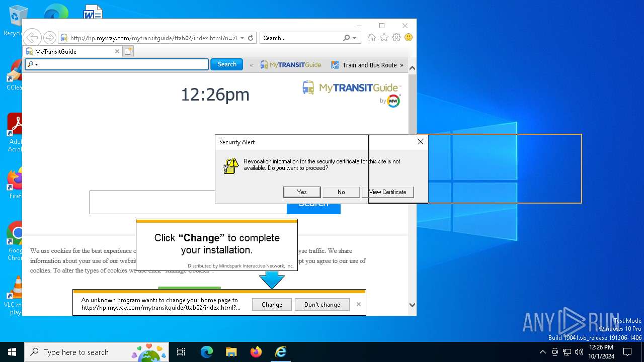Click the toolbar Search button
The height and width of the screenshot is (362, 644).
point(226,64)
